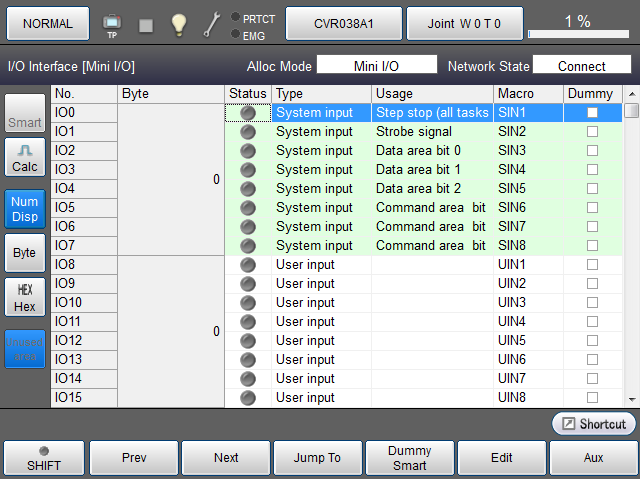Open the Shortcut button
640x479 pixels.
coord(594,424)
